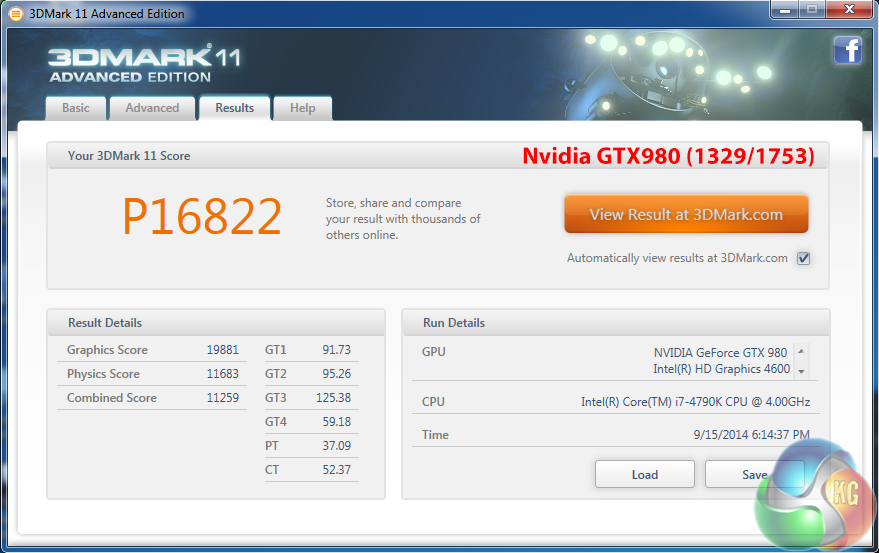Click the PT value 37.09
The height and width of the screenshot is (553, 879).
[x=336, y=446]
